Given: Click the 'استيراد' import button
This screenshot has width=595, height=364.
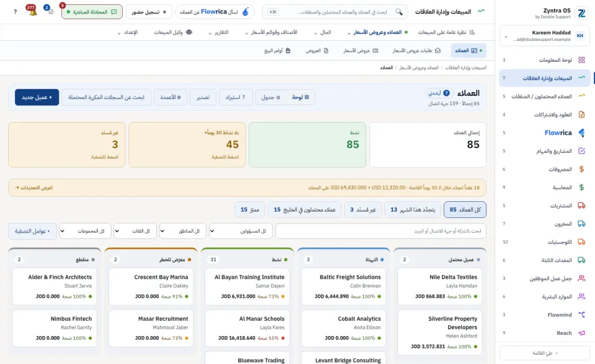Looking at the screenshot, I should click(x=236, y=97).
